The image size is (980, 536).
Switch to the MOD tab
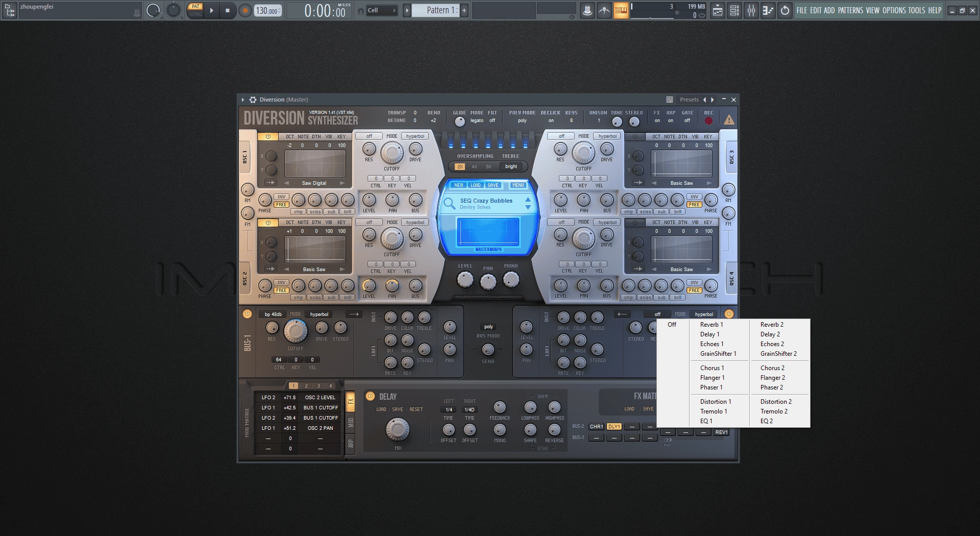(x=351, y=422)
